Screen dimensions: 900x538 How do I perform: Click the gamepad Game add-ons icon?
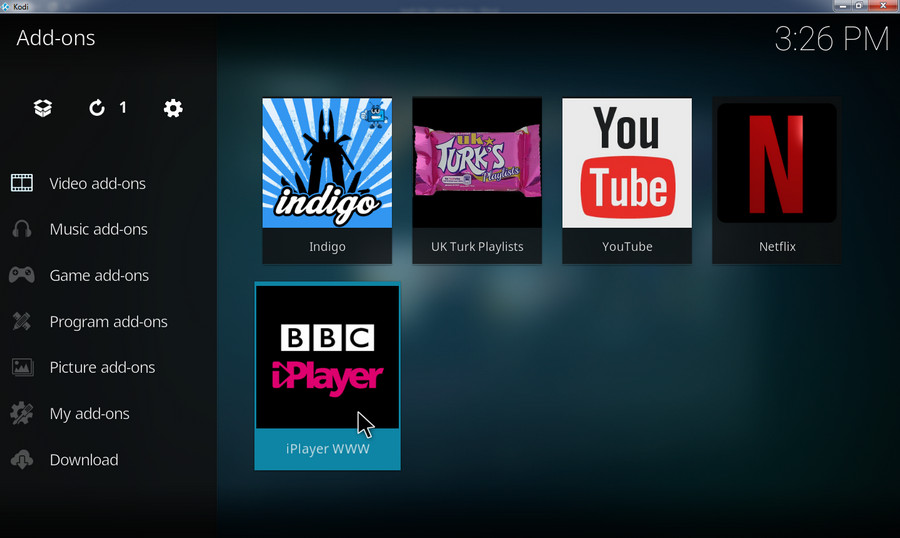pyautogui.click(x=22, y=275)
